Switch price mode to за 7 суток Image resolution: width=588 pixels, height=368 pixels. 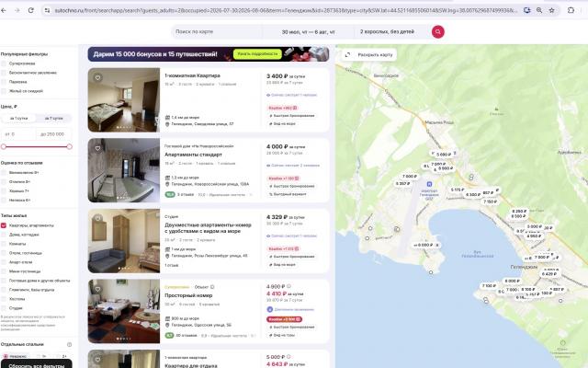[53, 119]
